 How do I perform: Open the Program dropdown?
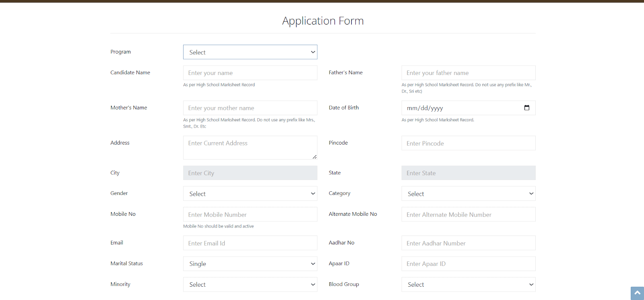click(250, 52)
